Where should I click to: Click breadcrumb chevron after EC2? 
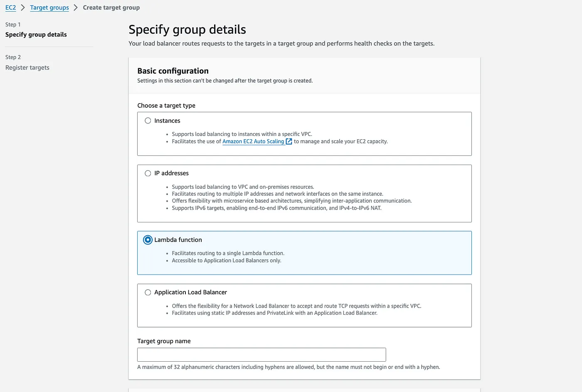[x=23, y=7]
